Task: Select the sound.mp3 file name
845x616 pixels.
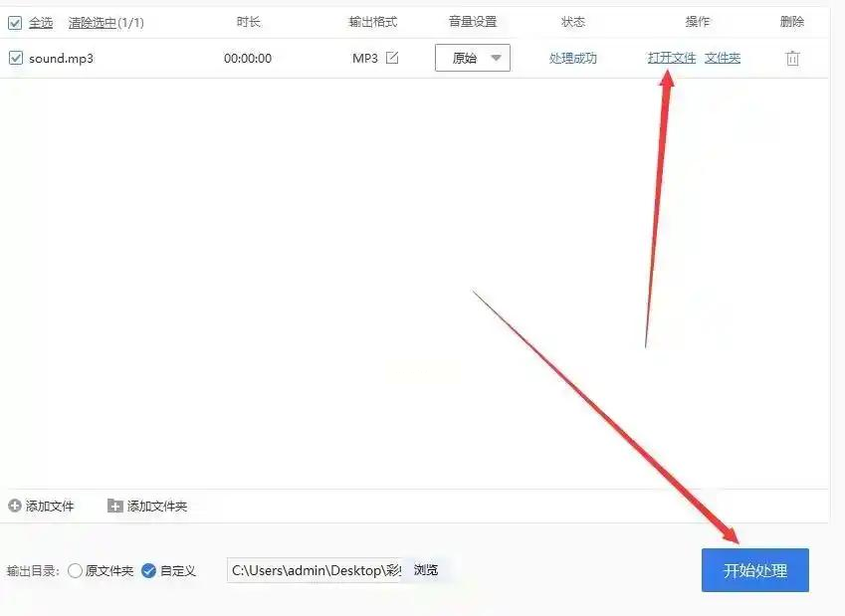Action: pos(61,58)
